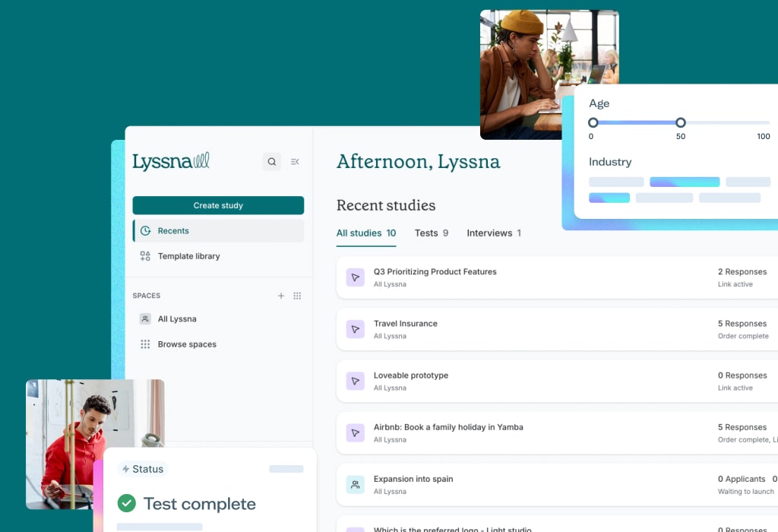Image resolution: width=778 pixels, height=532 pixels.
Task: Open the spaces grid icon beside the plus
Action: pos(297,296)
